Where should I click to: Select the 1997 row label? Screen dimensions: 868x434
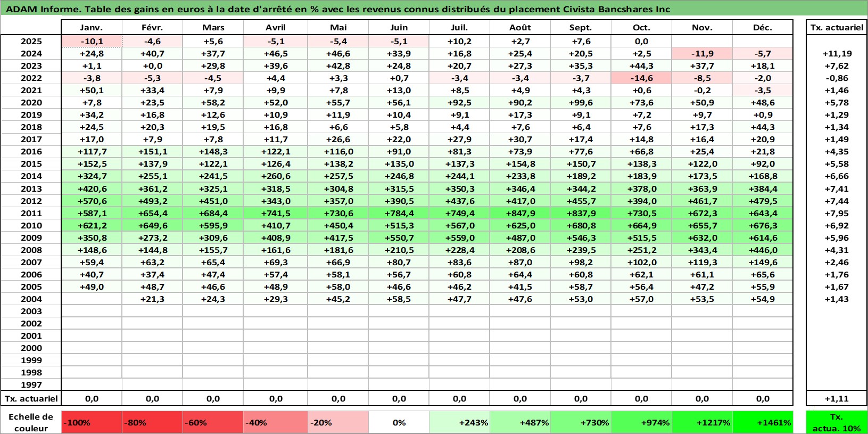(x=31, y=384)
